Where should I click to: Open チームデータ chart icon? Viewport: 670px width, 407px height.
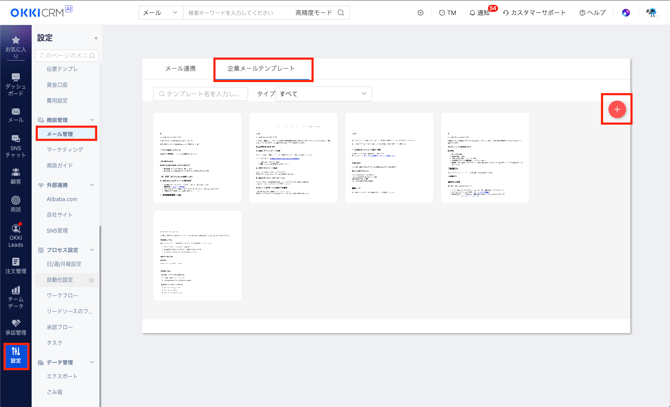[x=15, y=296]
